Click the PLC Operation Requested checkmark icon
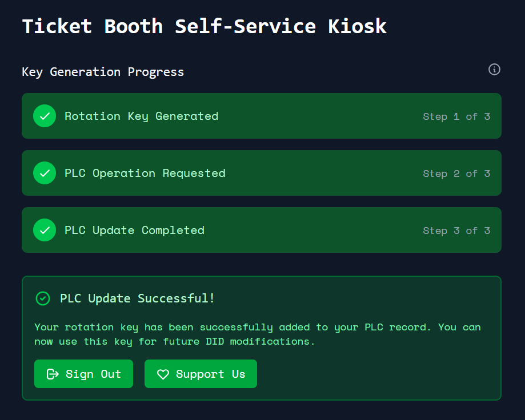 click(x=45, y=173)
